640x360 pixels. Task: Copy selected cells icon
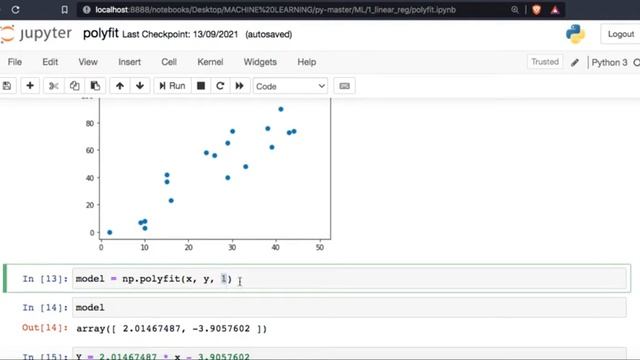[74, 86]
